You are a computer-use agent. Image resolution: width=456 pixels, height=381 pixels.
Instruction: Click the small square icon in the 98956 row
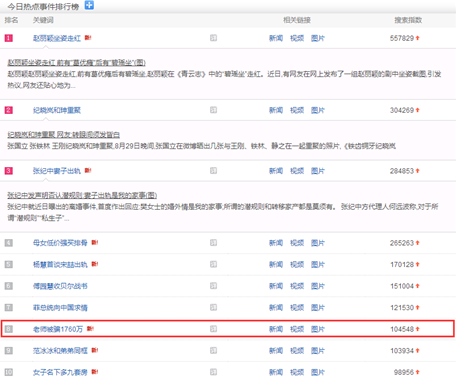click(213, 372)
